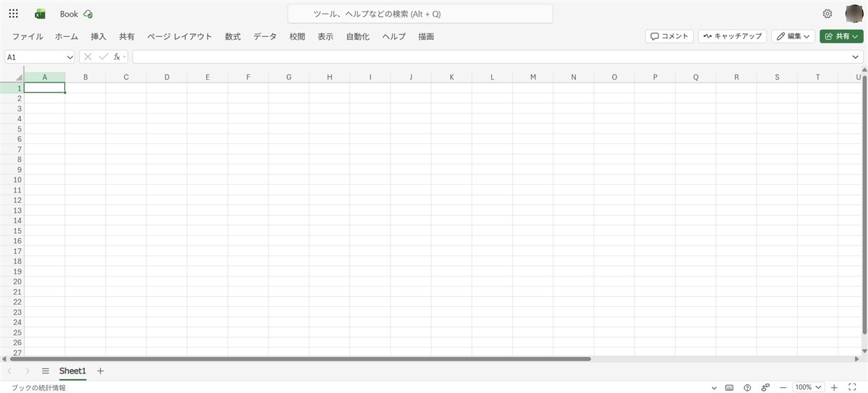Click the コメント button

pos(669,36)
